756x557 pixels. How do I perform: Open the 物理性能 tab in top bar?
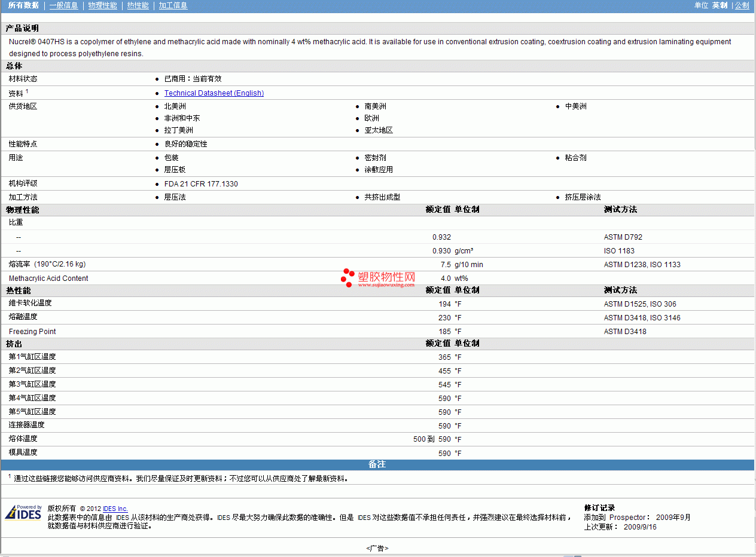102,5
